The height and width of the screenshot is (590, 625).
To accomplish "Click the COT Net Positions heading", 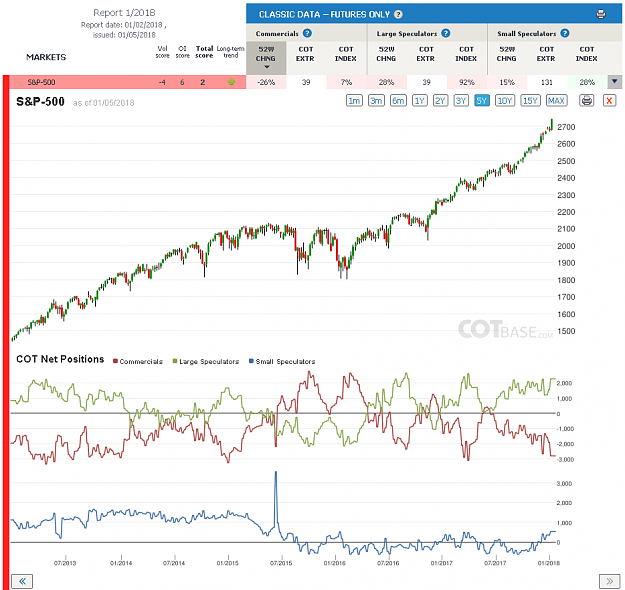I will pos(60,359).
